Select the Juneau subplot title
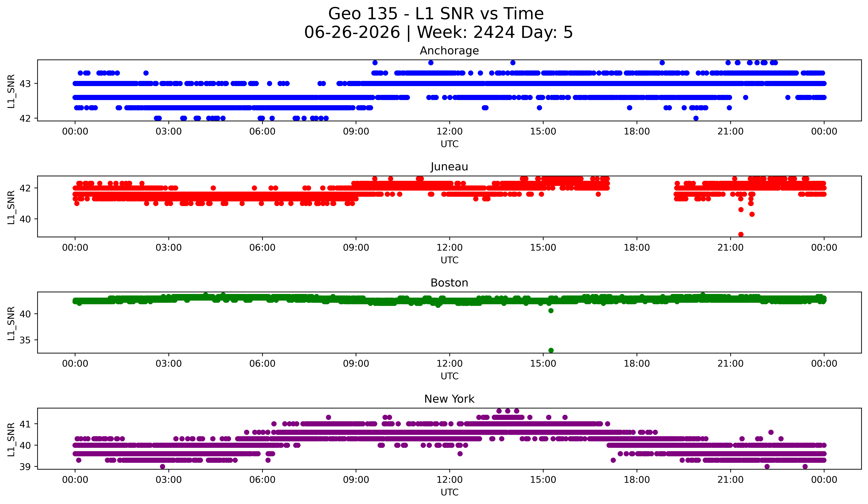The width and height of the screenshot is (868, 504). [449, 167]
